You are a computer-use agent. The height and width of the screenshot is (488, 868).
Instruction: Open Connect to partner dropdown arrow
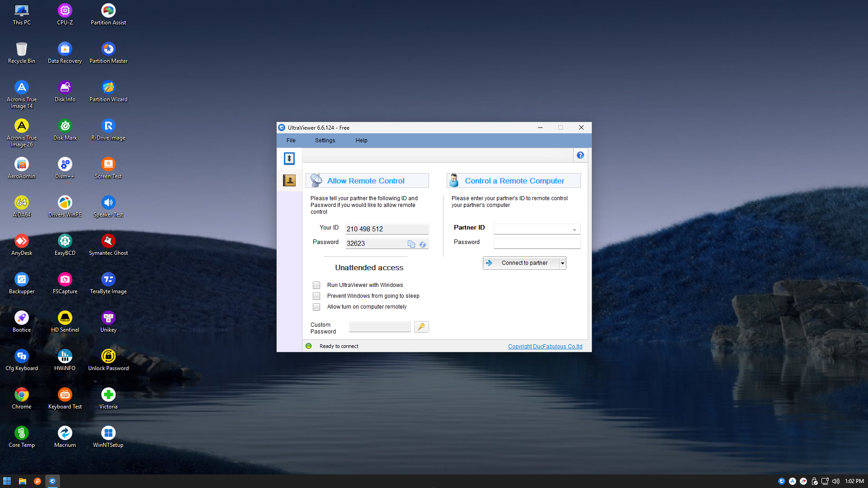pyautogui.click(x=562, y=263)
